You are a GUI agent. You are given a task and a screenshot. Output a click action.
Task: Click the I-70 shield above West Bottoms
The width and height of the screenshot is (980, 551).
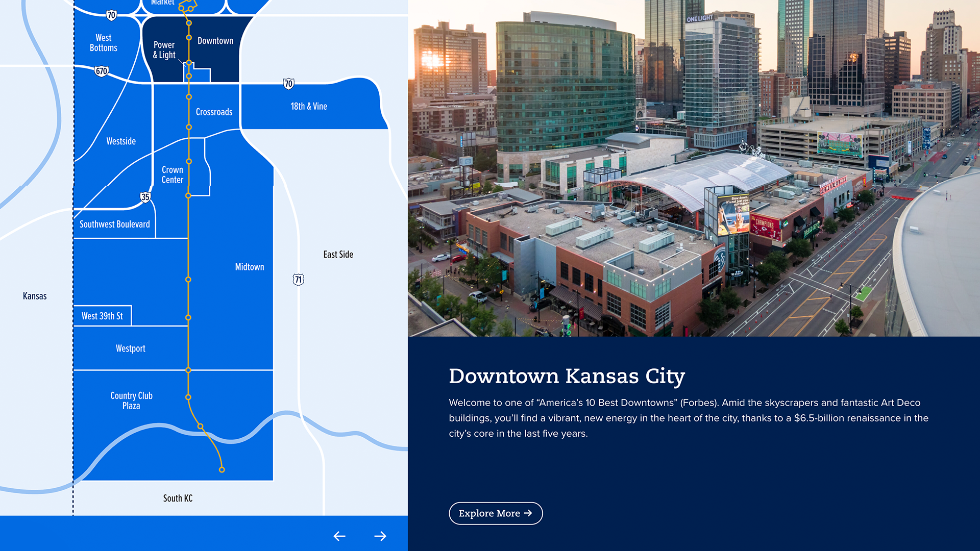(111, 15)
